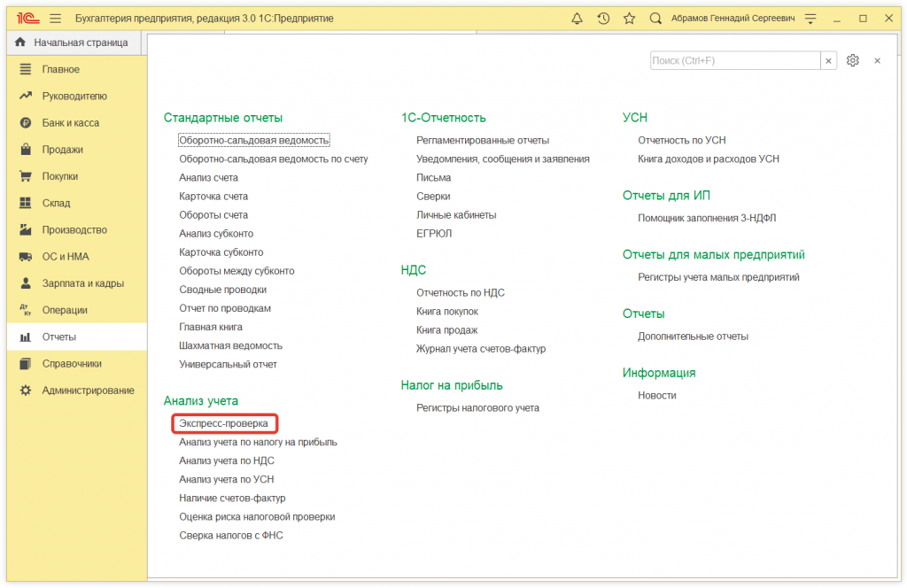This screenshot has width=907, height=588.
Task: Open menu settings gear icon
Action: 852,60
